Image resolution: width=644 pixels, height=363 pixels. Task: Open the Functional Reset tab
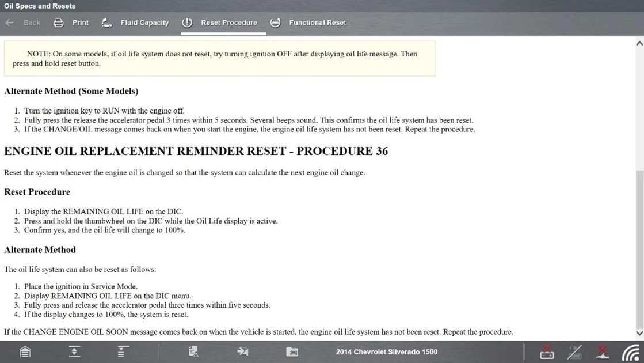(317, 23)
